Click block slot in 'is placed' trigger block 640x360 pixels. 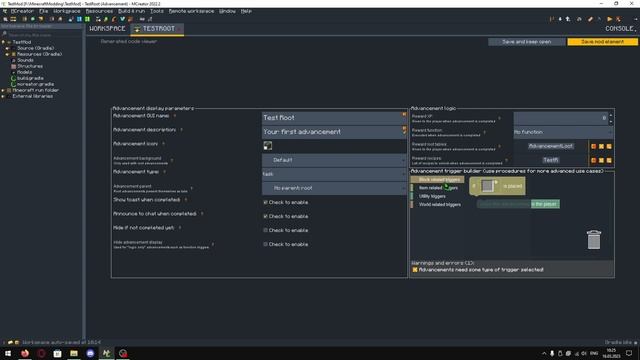click(x=487, y=186)
